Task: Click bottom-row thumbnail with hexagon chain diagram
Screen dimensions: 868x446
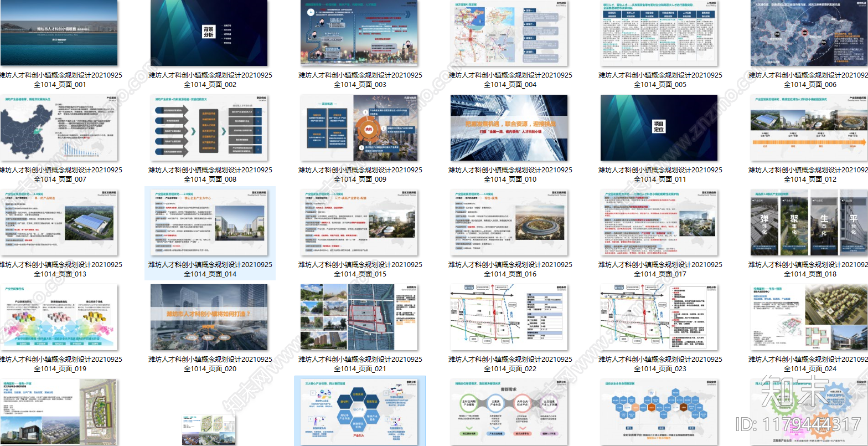Action: pos(659,412)
